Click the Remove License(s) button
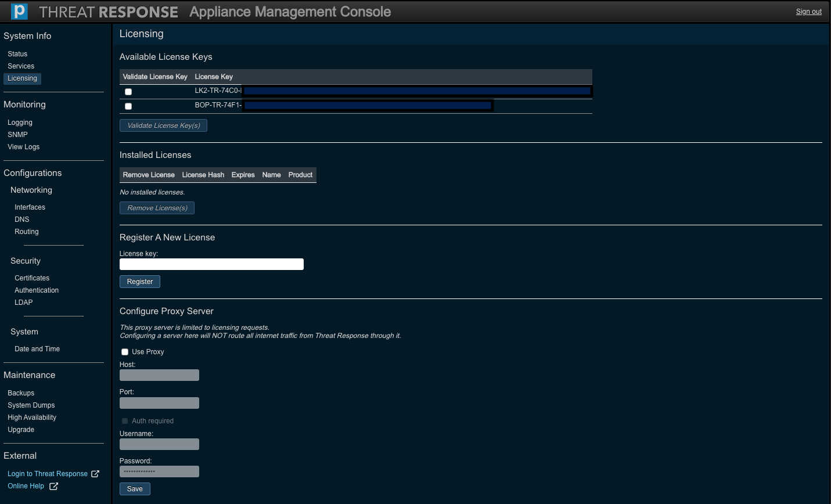The image size is (831, 504). click(x=157, y=208)
